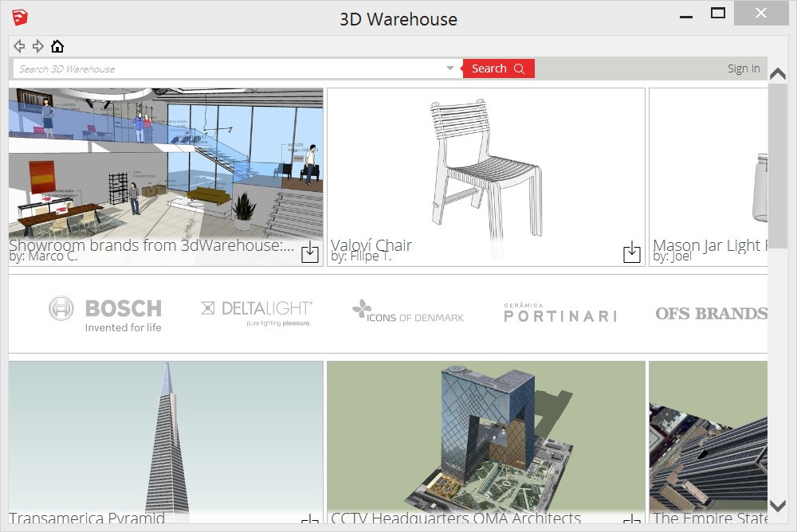The image size is (797, 532).
Task: Click the forward navigation arrow
Action: pyautogui.click(x=37, y=45)
